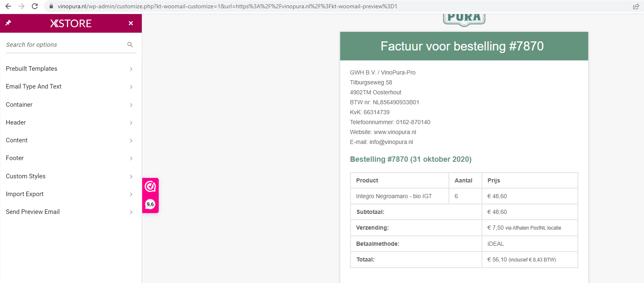The image size is (644, 283).
Task: Click the € 56,10 total amount
Action: click(x=497, y=259)
